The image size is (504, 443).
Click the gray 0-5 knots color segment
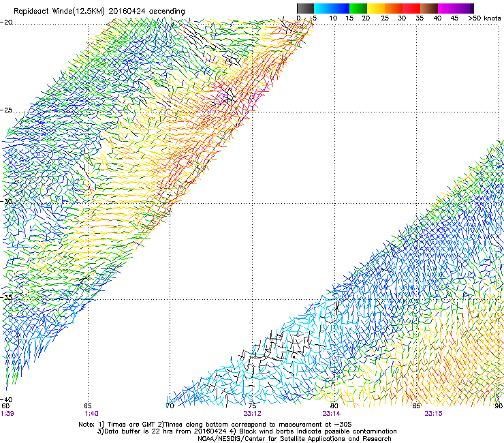305,8
